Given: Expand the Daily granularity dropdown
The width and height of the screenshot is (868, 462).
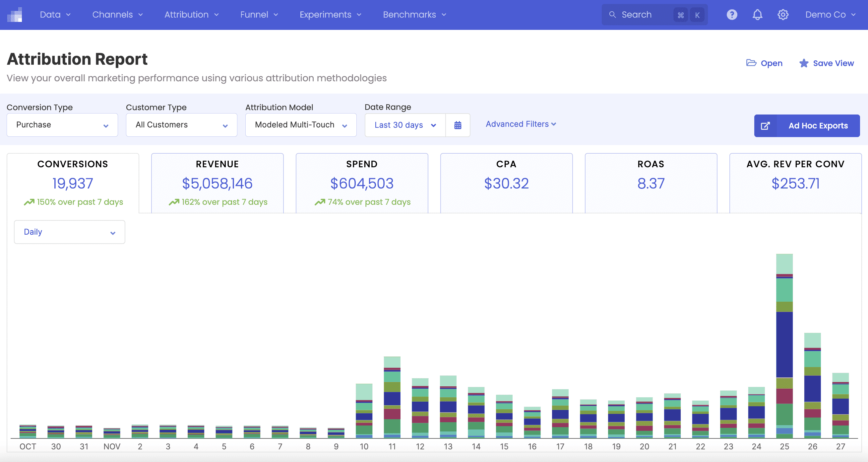Looking at the screenshot, I should point(69,232).
